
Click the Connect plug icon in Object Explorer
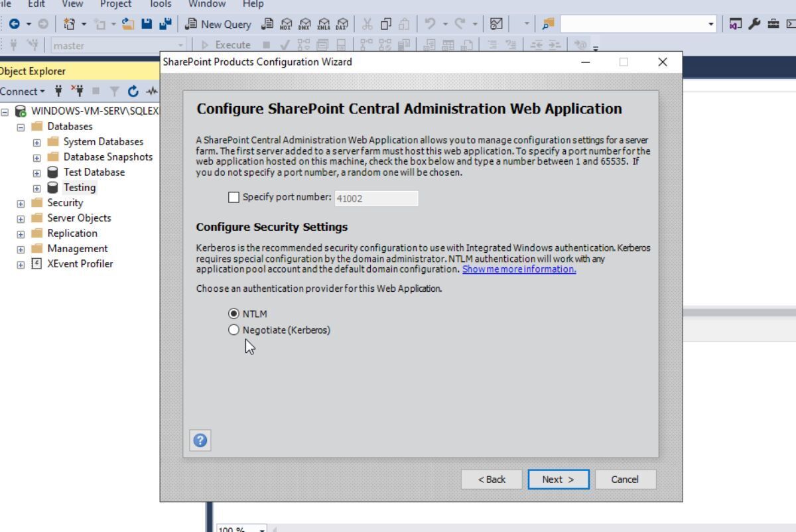point(58,91)
